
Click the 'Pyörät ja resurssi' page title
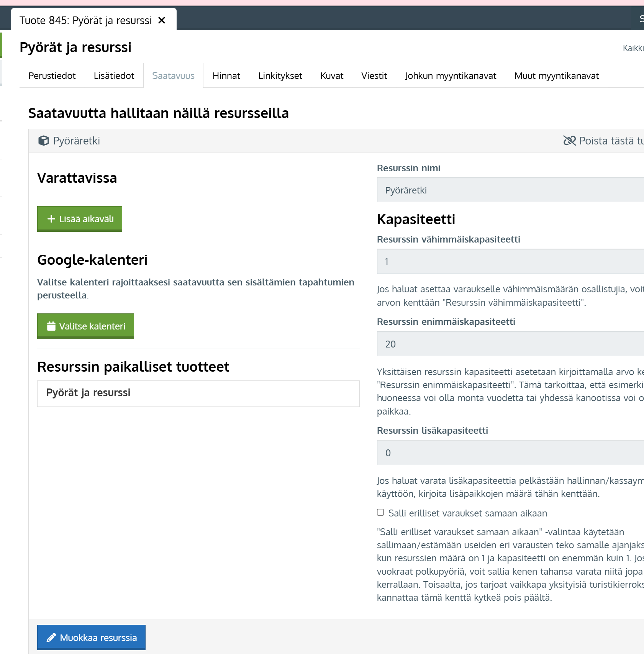click(x=75, y=48)
